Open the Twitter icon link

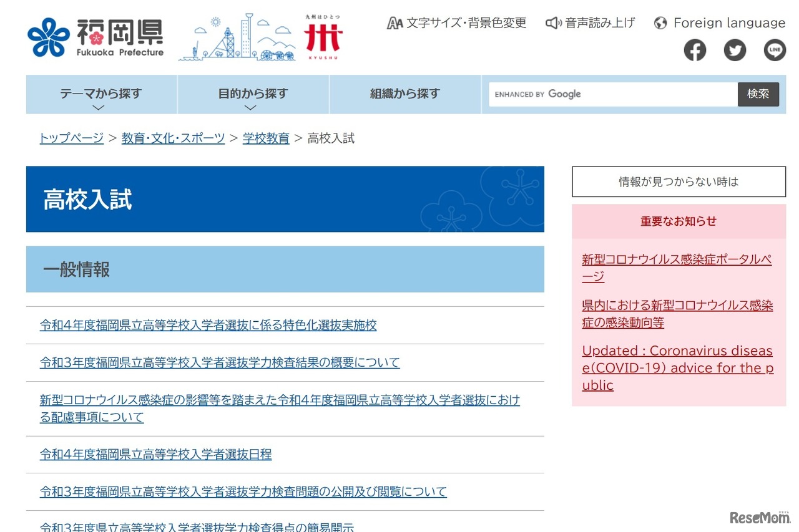[x=735, y=50]
